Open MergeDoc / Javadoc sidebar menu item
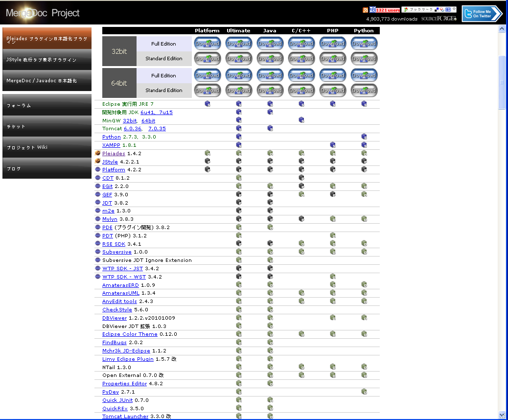Screen dimensions: 508x420 [x=47, y=81]
